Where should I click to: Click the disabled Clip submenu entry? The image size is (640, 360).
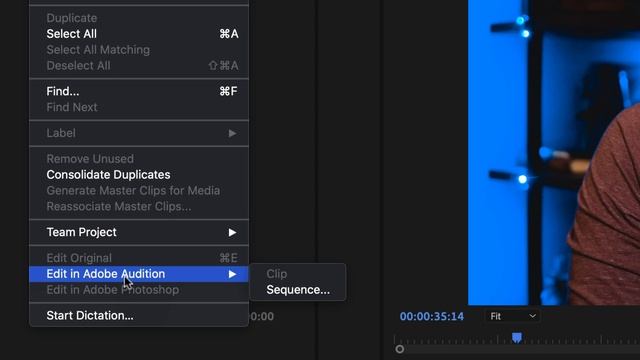click(x=298, y=274)
